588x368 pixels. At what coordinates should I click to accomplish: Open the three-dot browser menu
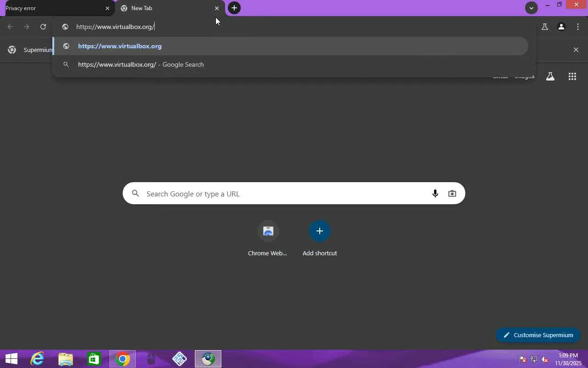578,27
